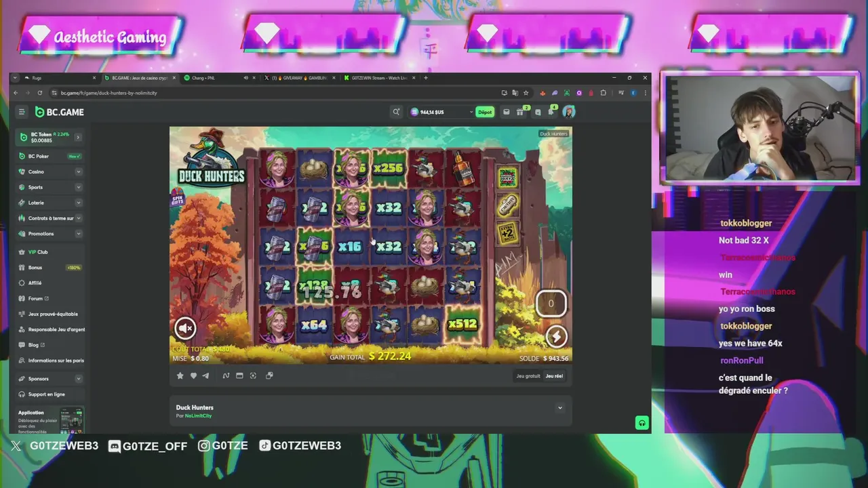Open the user profile avatar
This screenshot has height=488, width=868.
569,112
